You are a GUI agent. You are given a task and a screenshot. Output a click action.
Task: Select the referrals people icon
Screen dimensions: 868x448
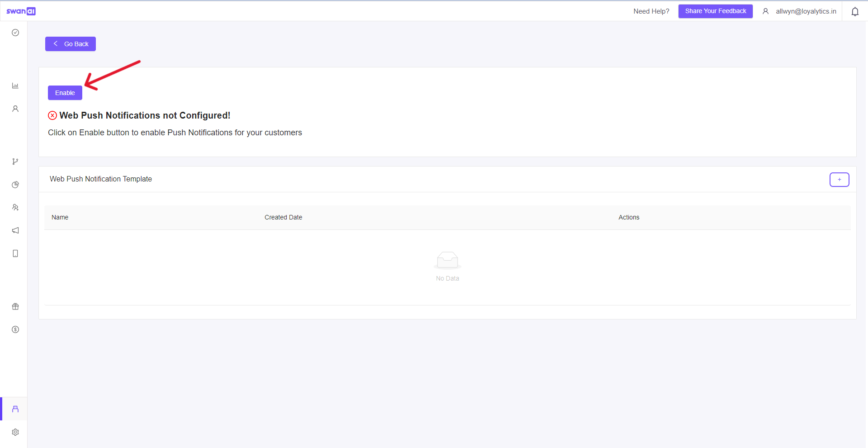point(15,207)
